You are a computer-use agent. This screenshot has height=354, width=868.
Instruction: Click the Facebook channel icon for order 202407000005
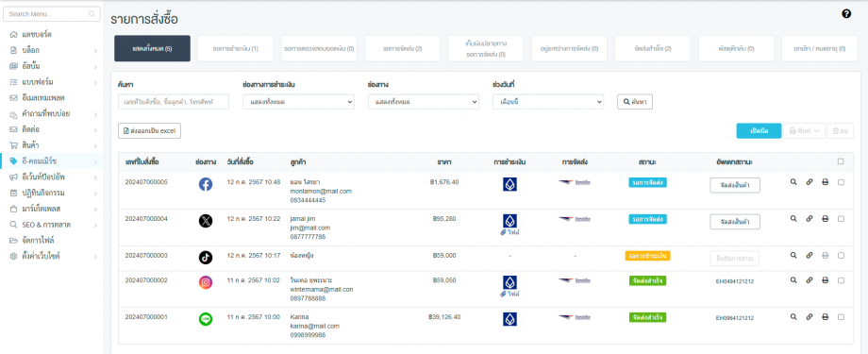206,184
